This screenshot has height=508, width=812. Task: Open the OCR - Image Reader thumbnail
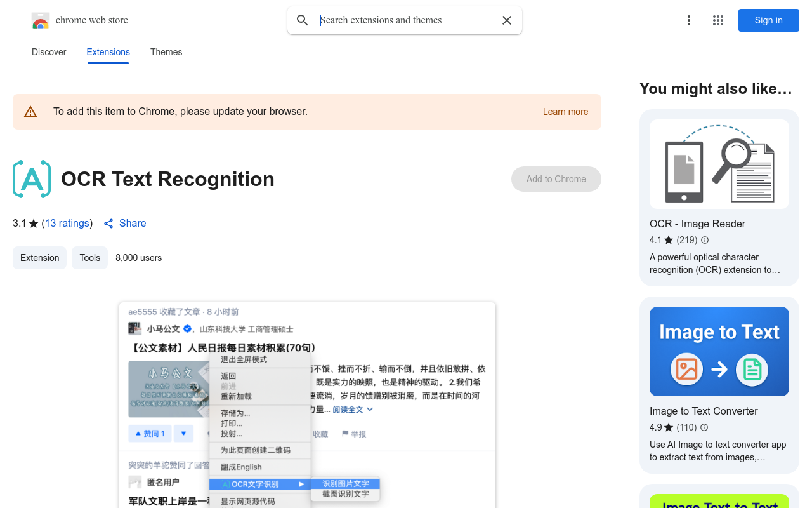pos(719,164)
